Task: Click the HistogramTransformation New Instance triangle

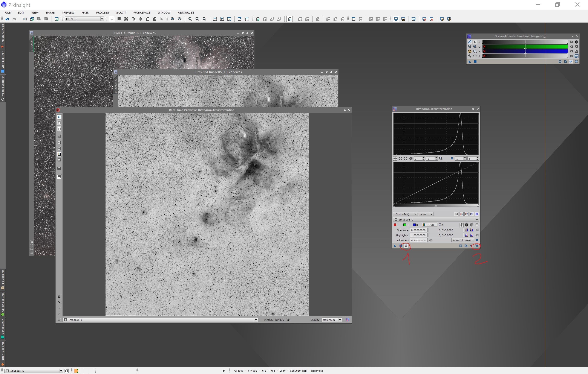Action: 395,246
